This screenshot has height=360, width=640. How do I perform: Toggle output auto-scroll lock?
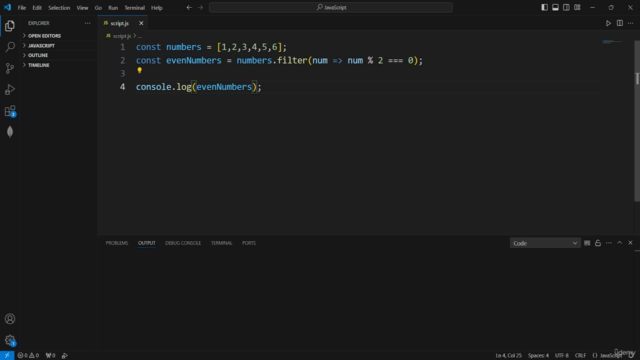[598, 243]
